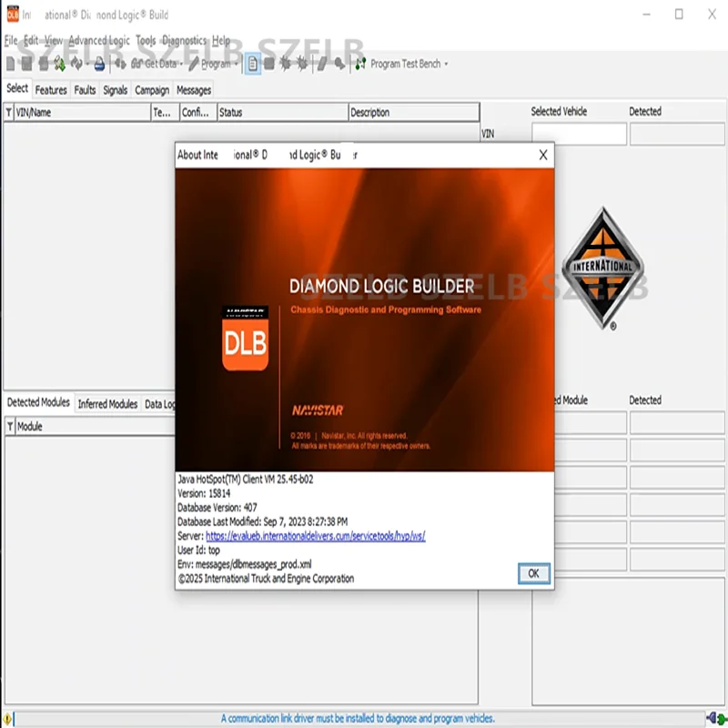Click the filter icon beside Module column
The image size is (728, 728).
point(10,426)
